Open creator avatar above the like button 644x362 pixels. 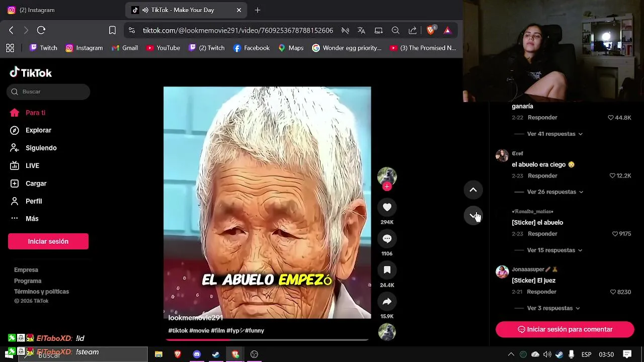(387, 176)
